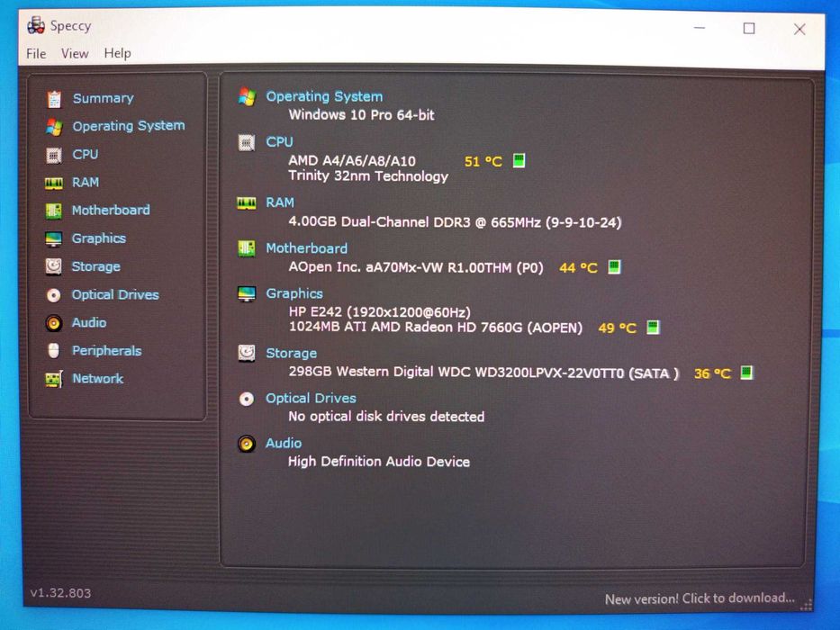The width and height of the screenshot is (840, 630).
Task: Click the Windows flag icon beside sidebar Operating System
Action: [54, 127]
